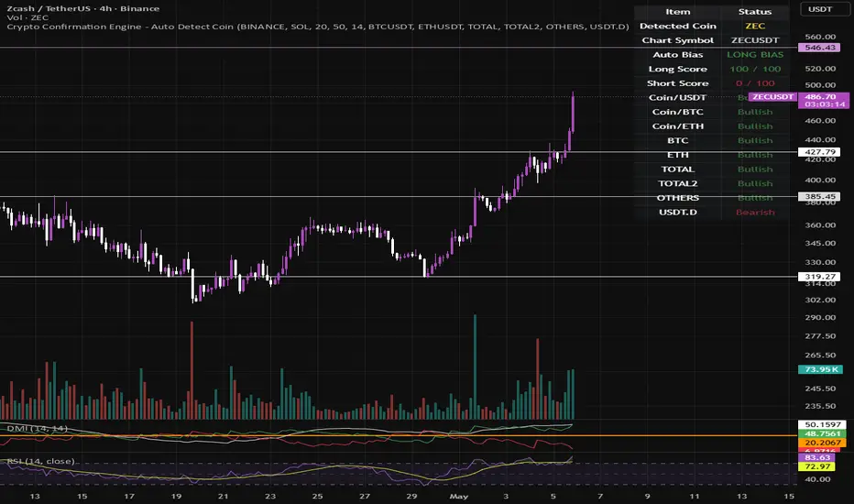Click the OTHERS row label
The height and width of the screenshot is (504, 854).
tap(677, 198)
